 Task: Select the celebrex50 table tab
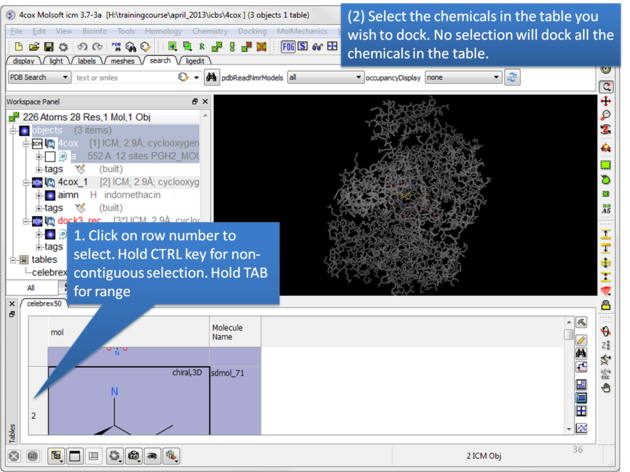45,303
